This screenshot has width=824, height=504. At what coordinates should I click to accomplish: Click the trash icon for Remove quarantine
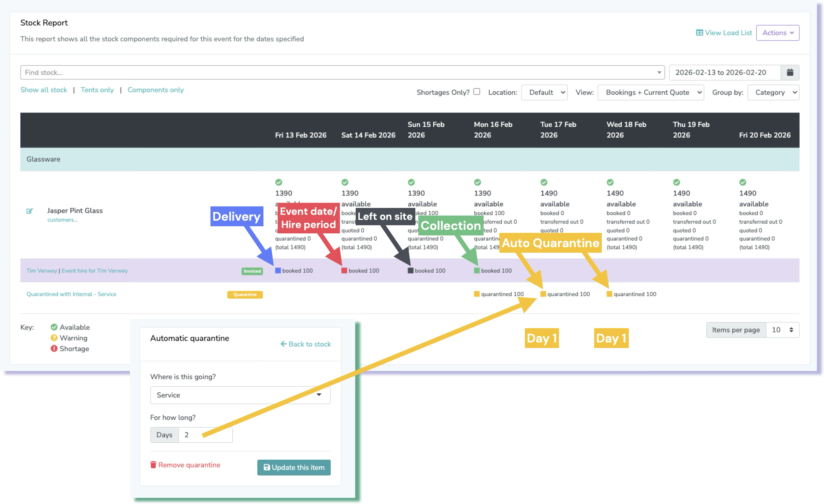153,465
